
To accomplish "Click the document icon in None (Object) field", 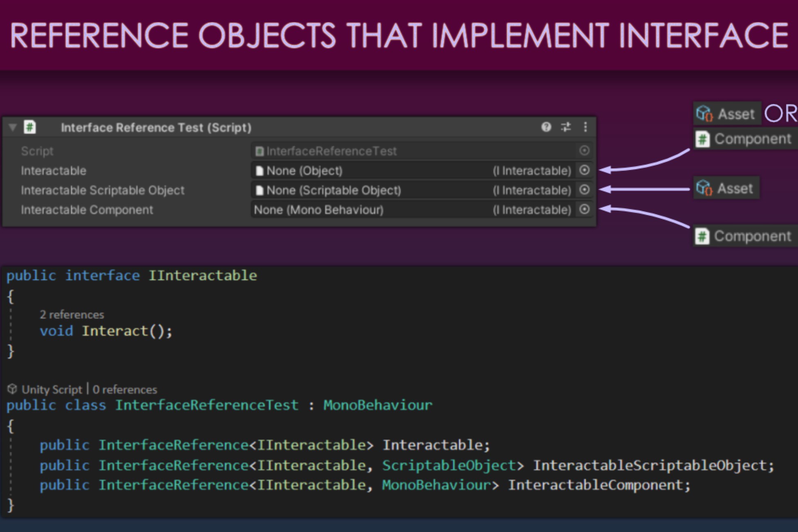I will tap(259, 171).
